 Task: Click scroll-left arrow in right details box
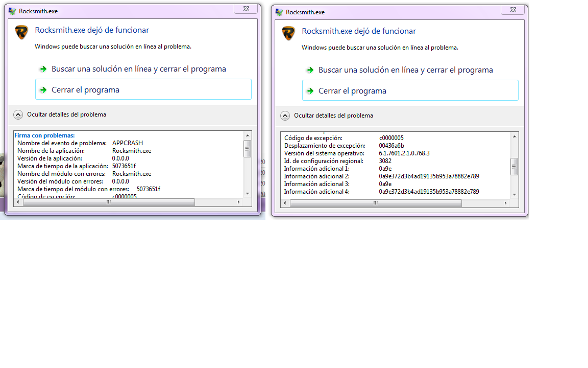[x=285, y=203]
